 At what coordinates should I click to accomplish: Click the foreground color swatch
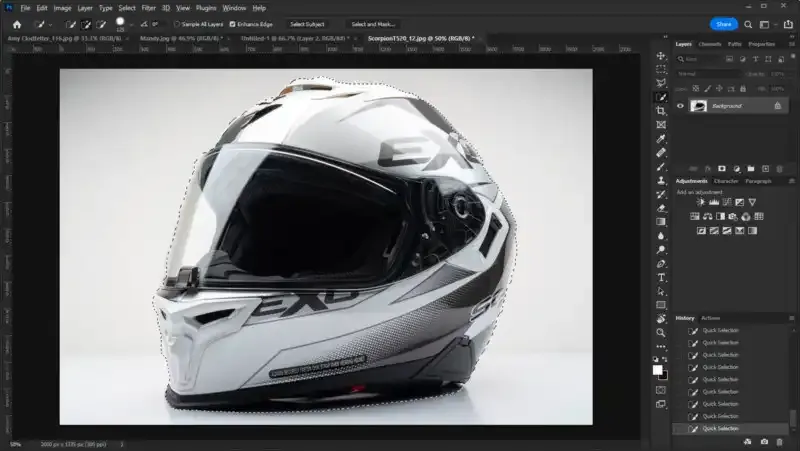(658, 369)
